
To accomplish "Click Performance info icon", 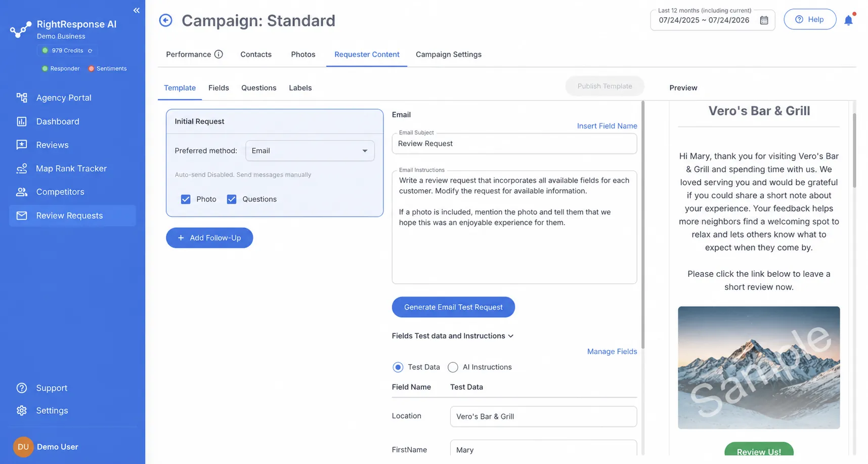I will pos(219,54).
